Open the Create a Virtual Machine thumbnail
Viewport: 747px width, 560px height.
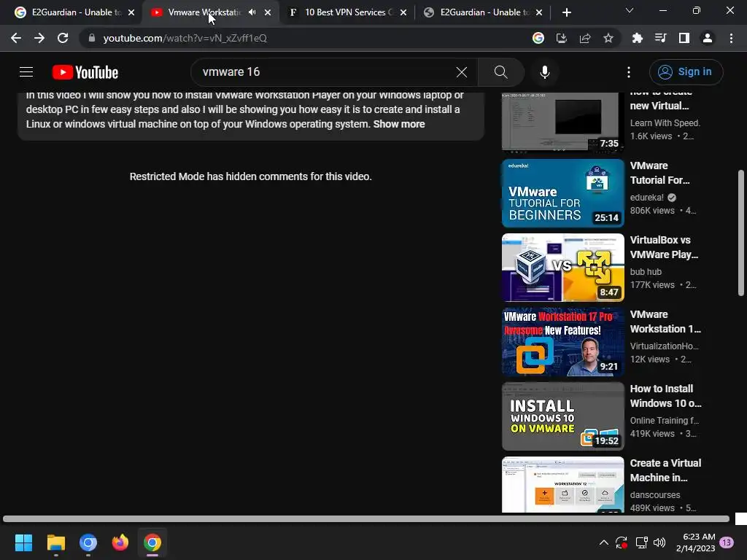click(562, 485)
